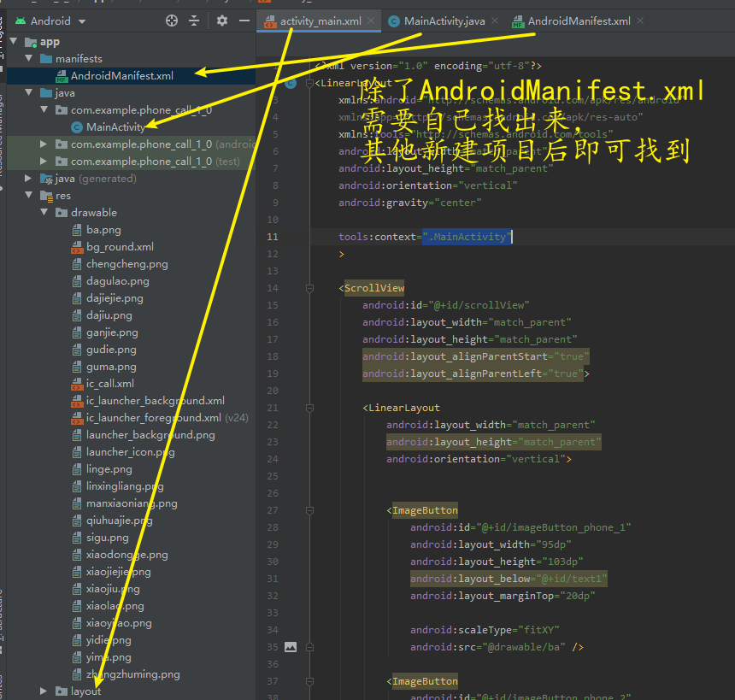Collapse the app module node

tap(14, 41)
